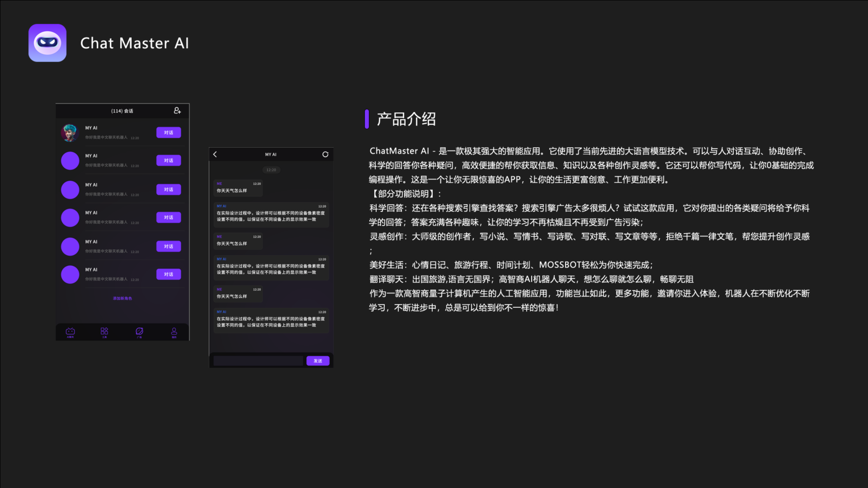Tap 对话 button beside the blue-haired avatar

168,132
